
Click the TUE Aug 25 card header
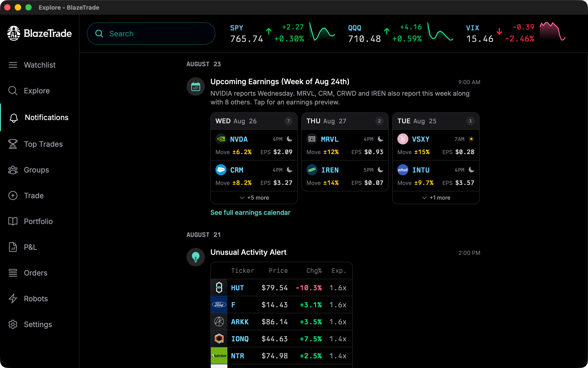click(x=436, y=121)
